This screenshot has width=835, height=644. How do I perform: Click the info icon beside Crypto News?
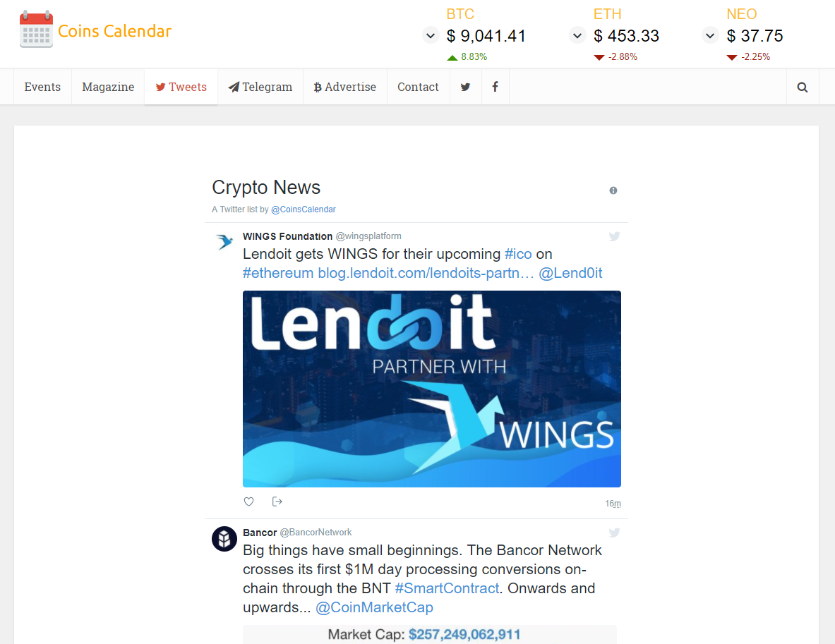pos(613,190)
